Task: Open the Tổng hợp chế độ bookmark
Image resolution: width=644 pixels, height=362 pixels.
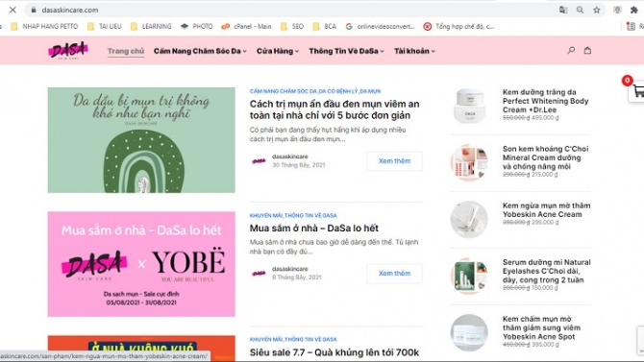Action: click(458, 26)
